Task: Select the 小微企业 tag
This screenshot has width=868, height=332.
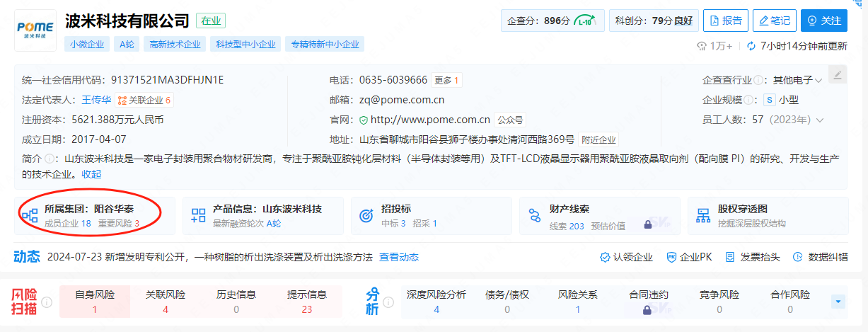Action: pos(87,44)
